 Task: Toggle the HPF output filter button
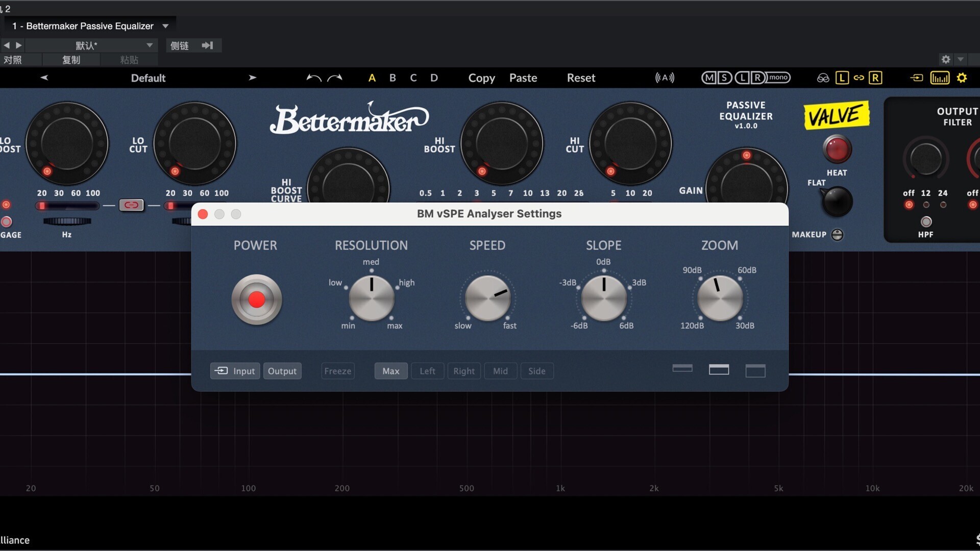click(x=926, y=221)
